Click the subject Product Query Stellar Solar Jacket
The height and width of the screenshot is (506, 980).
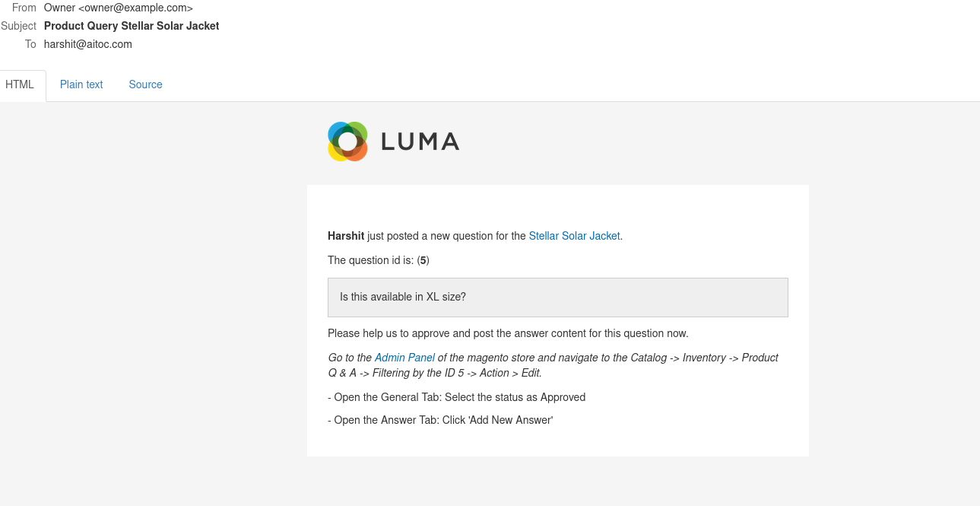[132, 26]
